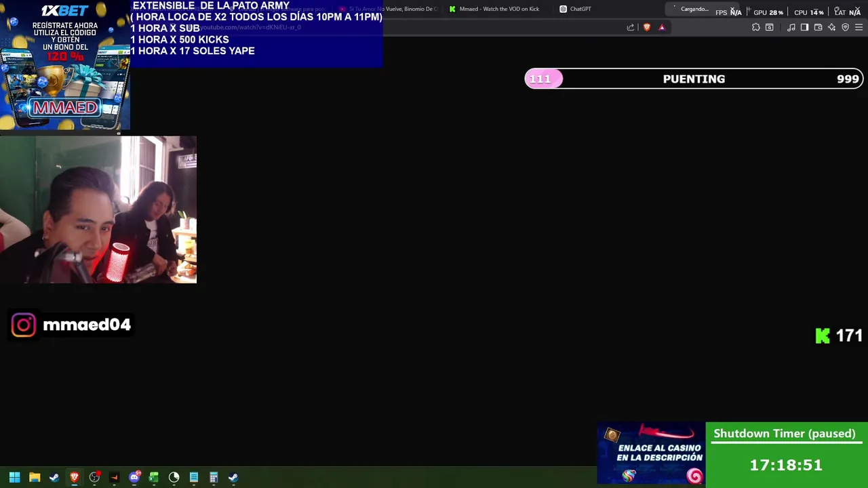
Task: Click the streamer webcam feed
Action: point(98,209)
